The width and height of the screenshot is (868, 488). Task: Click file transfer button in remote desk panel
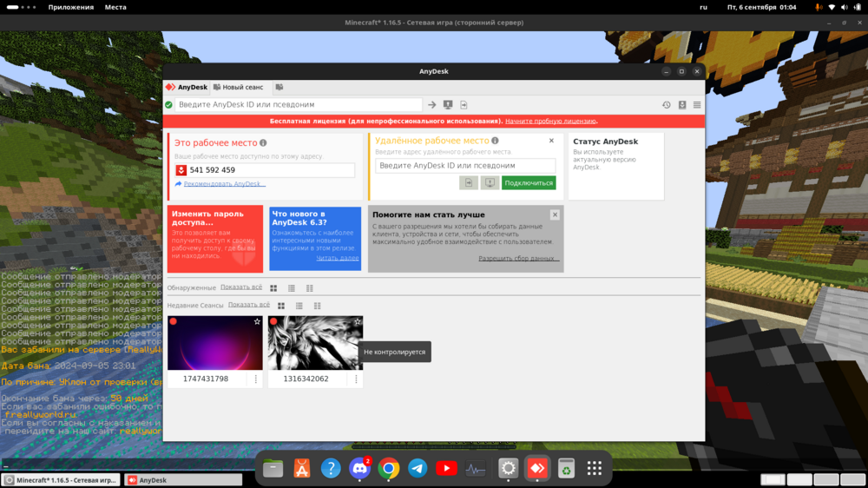(x=469, y=183)
